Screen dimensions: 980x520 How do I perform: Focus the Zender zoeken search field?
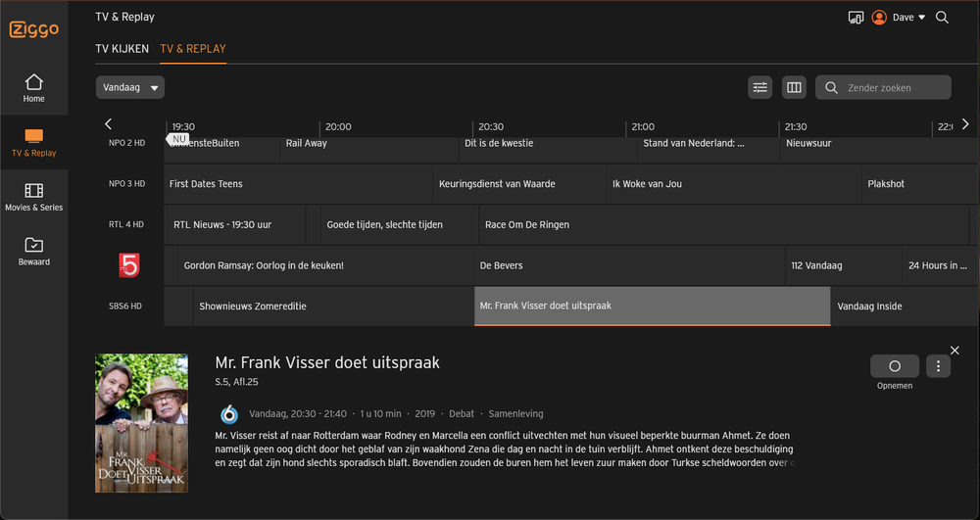click(883, 87)
